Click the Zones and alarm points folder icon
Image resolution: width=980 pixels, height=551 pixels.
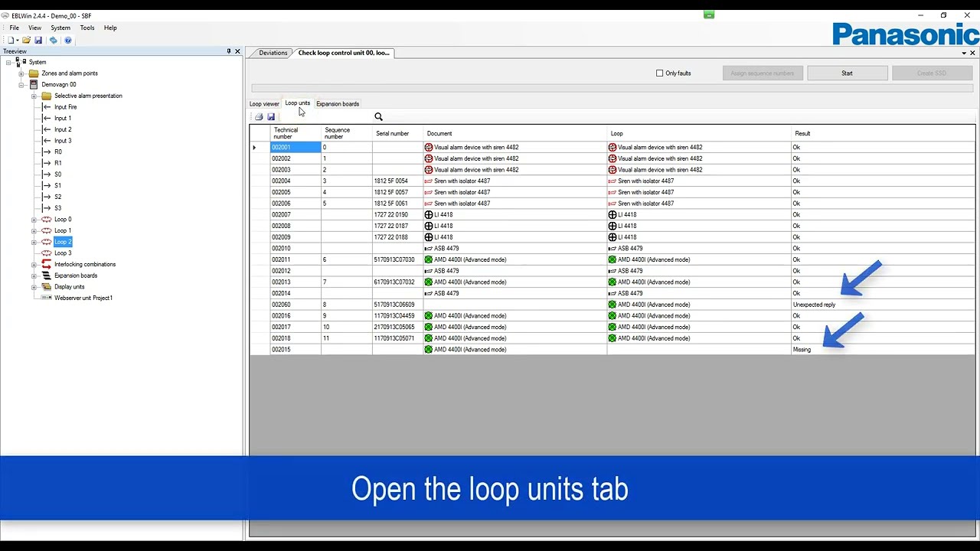34,73
